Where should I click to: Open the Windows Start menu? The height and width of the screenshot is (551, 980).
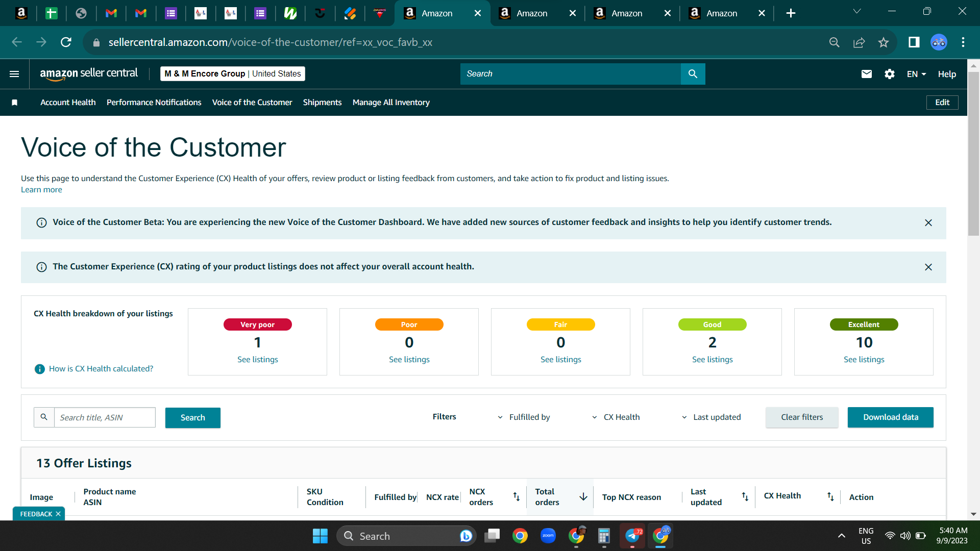click(320, 536)
